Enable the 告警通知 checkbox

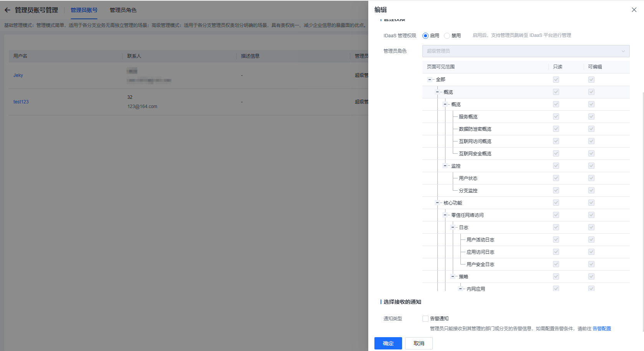tap(425, 319)
